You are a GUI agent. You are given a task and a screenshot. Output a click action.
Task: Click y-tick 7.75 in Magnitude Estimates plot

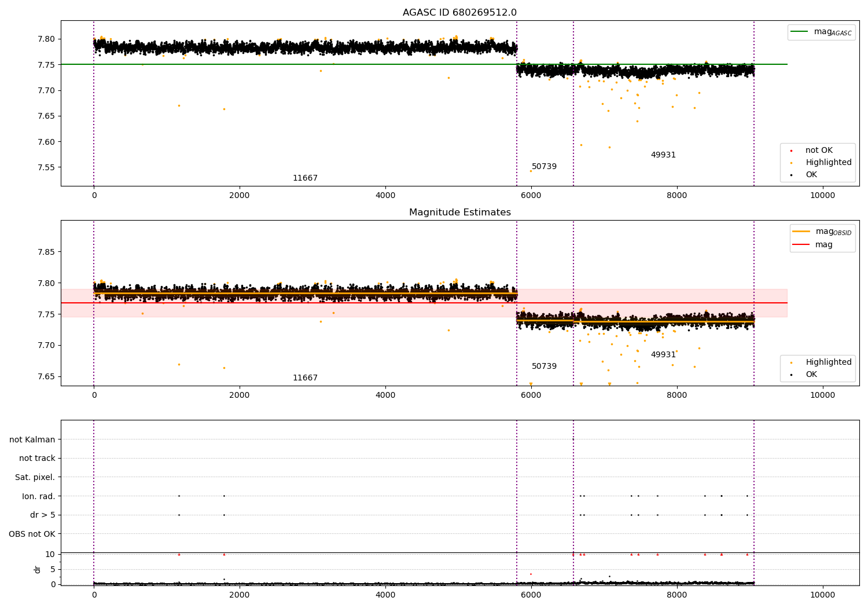pos(46,314)
